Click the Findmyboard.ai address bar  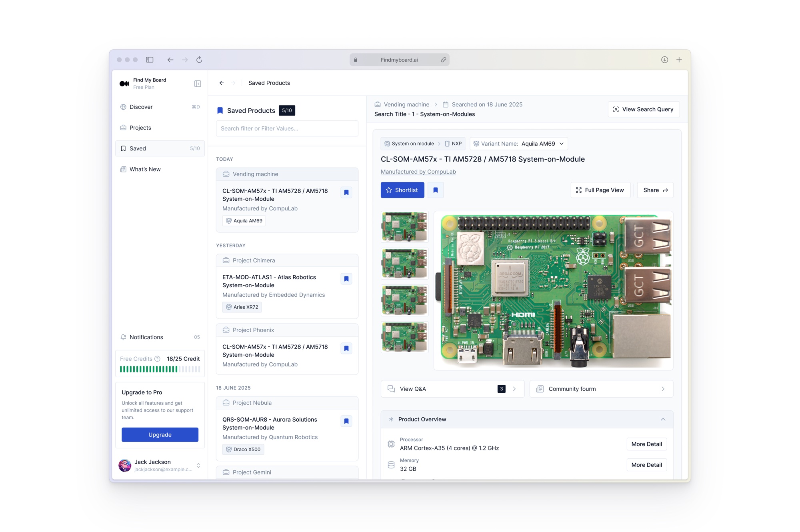point(399,60)
